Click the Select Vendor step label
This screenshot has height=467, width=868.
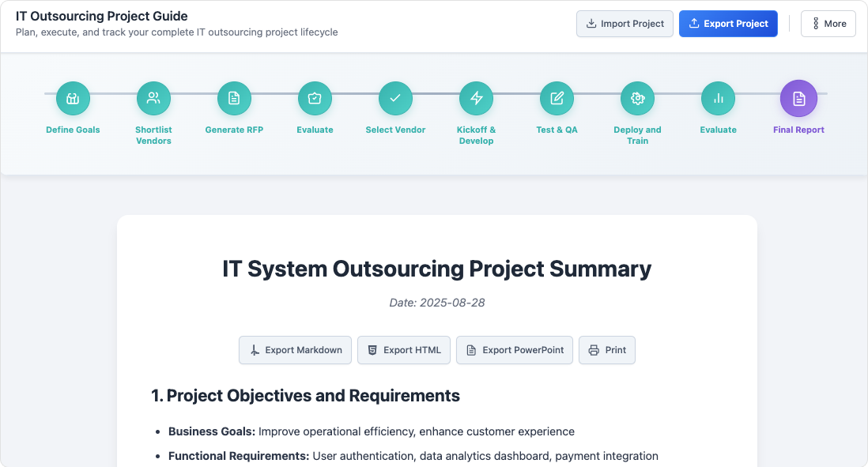395,130
